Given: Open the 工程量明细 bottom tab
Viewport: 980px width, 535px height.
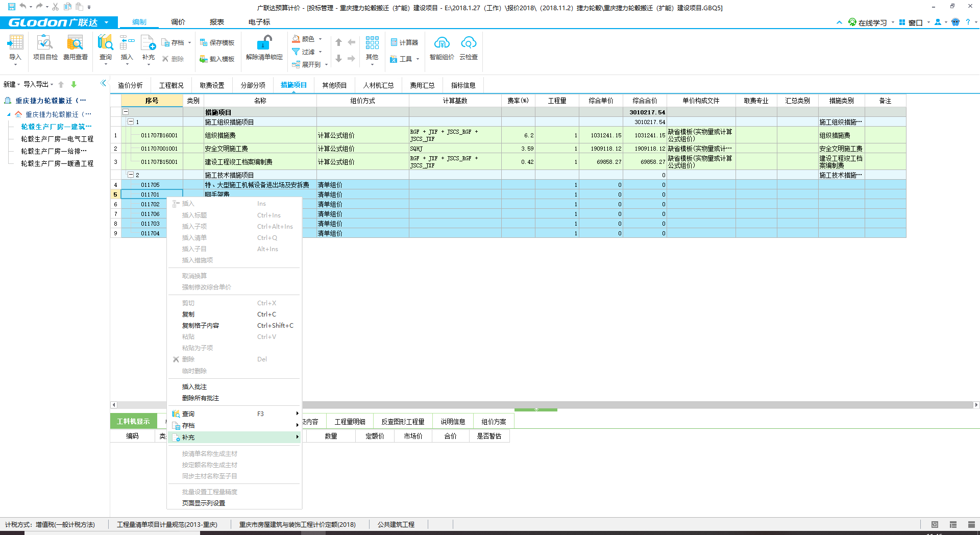Looking at the screenshot, I should pos(350,422).
